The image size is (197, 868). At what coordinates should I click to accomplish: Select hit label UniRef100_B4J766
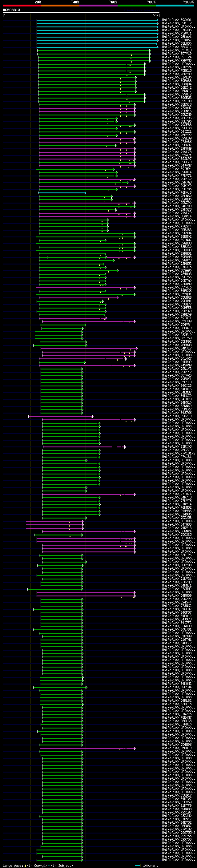pos(177,413)
